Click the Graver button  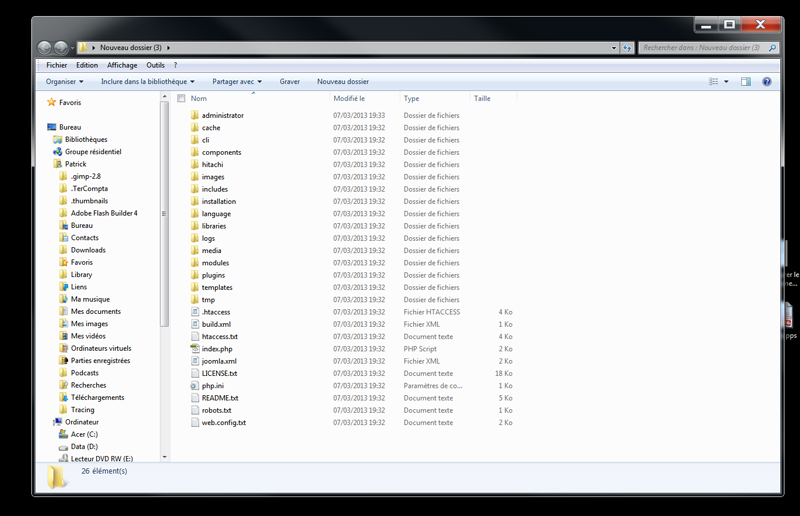pyautogui.click(x=290, y=82)
